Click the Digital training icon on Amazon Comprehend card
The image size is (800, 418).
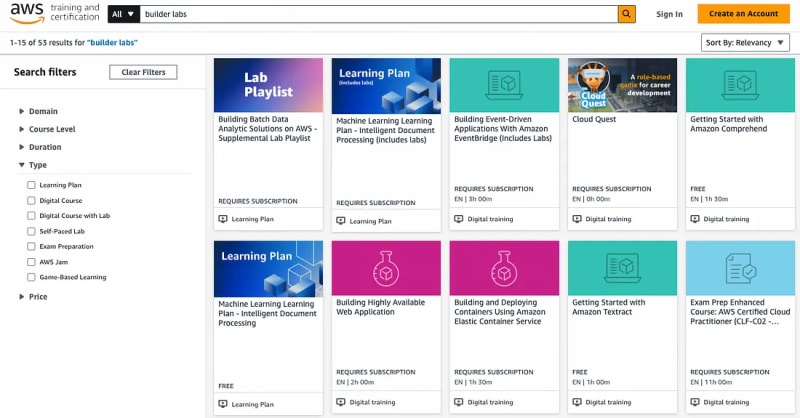click(x=695, y=219)
